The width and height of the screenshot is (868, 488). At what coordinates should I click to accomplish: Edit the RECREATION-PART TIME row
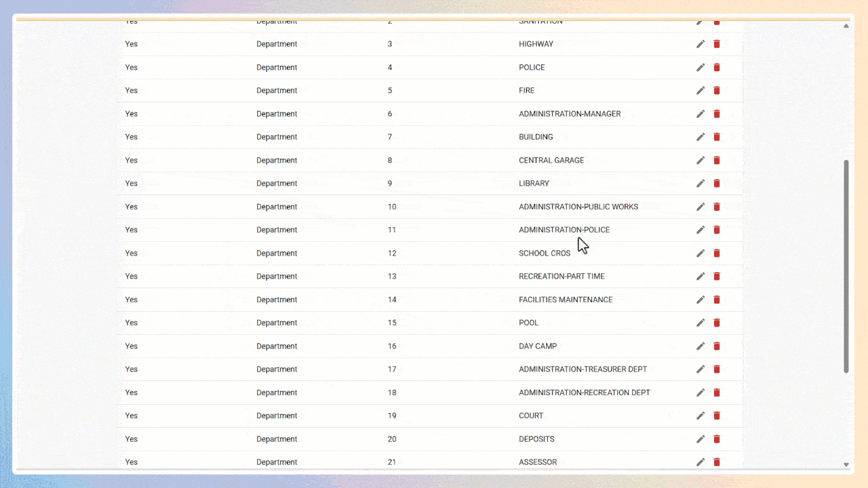tap(701, 276)
